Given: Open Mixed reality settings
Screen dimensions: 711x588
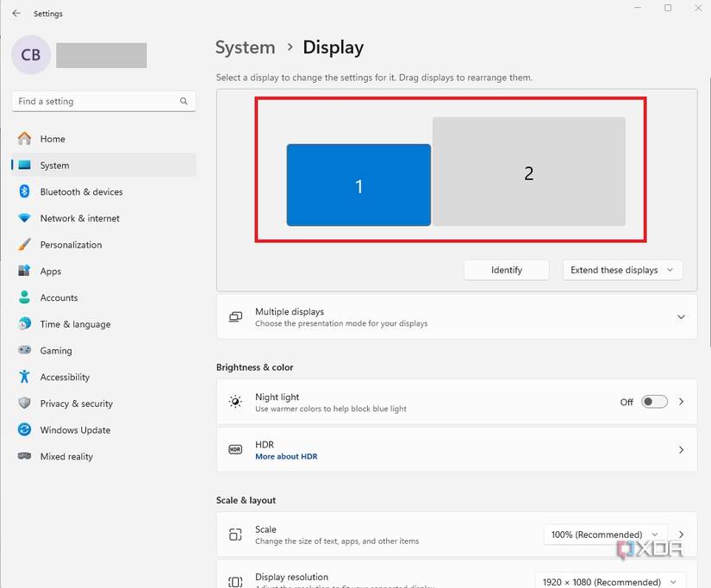Looking at the screenshot, I should tap(104, 455).
